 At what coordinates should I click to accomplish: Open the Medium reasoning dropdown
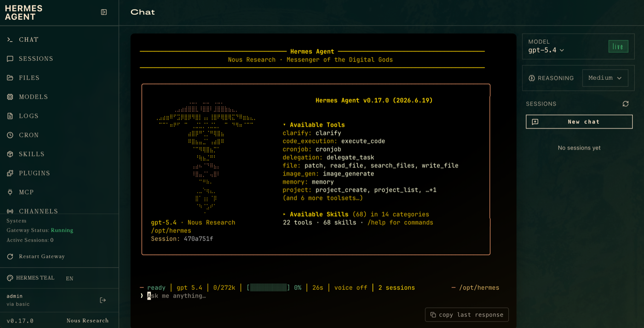[x=605, y=78]
